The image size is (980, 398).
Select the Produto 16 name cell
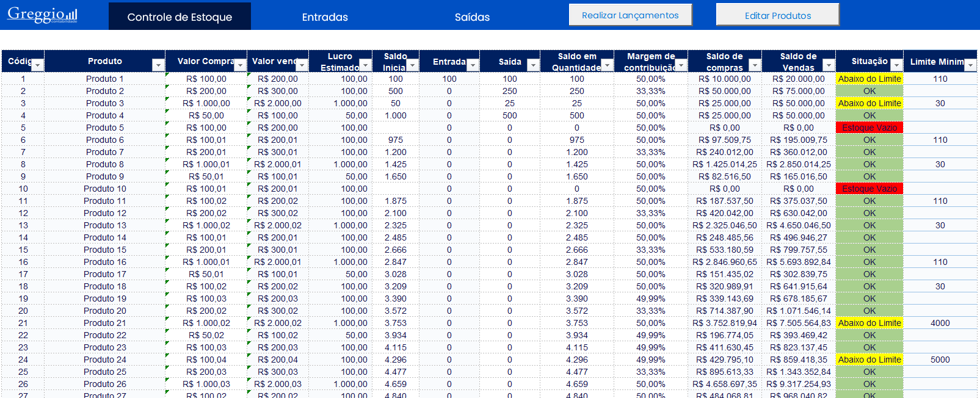click(105, 262)
